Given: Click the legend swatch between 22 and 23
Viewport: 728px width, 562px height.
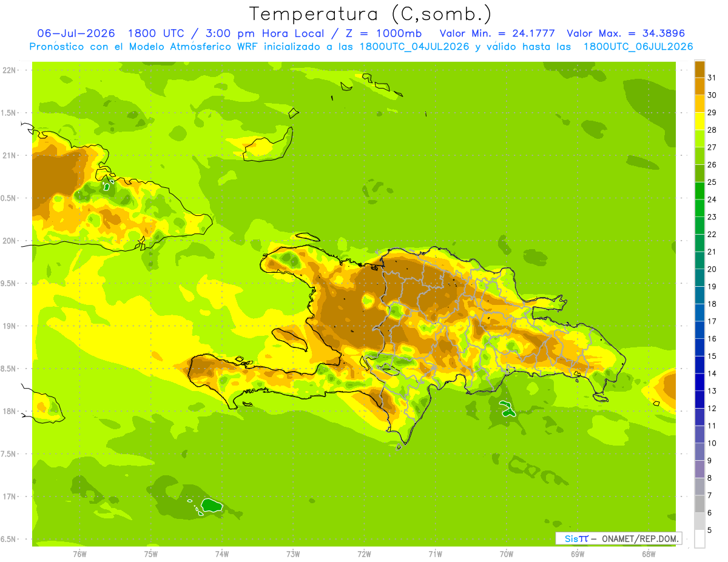Looking at the screenshot, I should (x=699, y=226).
